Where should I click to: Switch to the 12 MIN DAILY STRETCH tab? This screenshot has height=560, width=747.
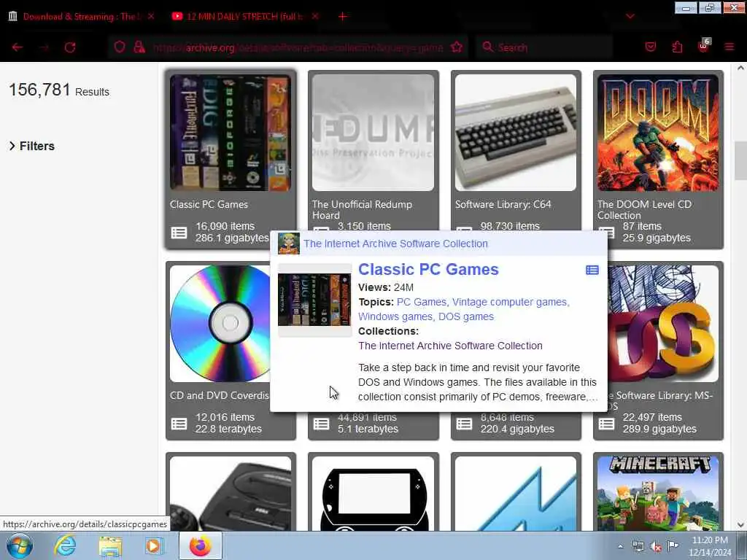tap(245, 16)
